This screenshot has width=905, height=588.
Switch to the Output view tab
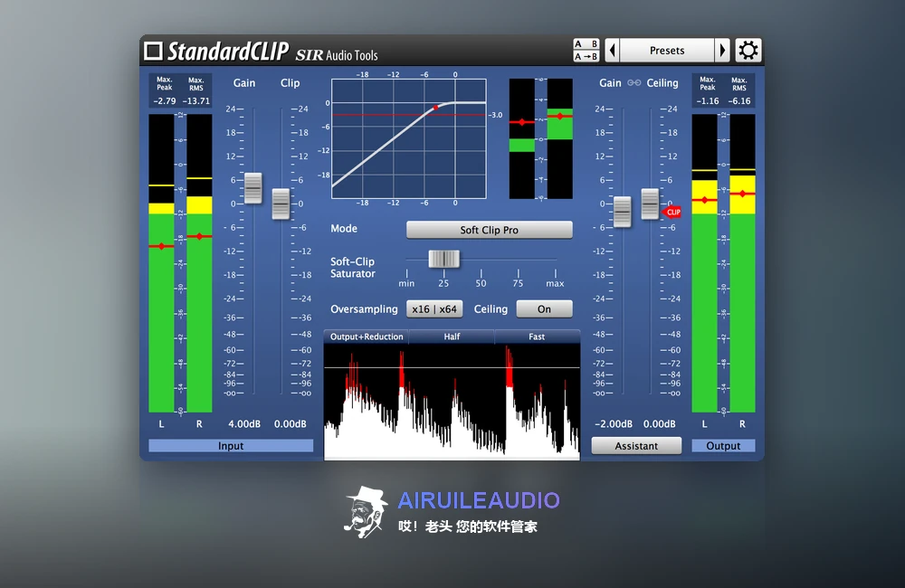723,445
